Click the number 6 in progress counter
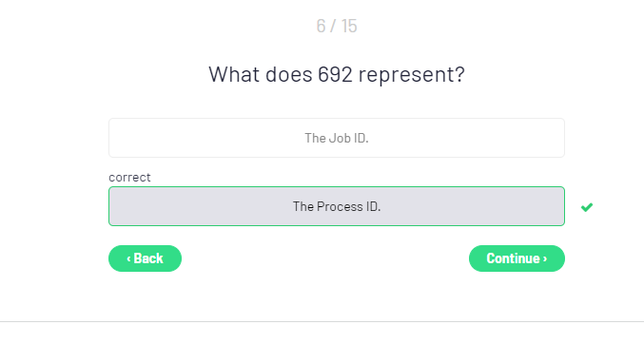The image size is (644, 344). [x=321, y=26]
